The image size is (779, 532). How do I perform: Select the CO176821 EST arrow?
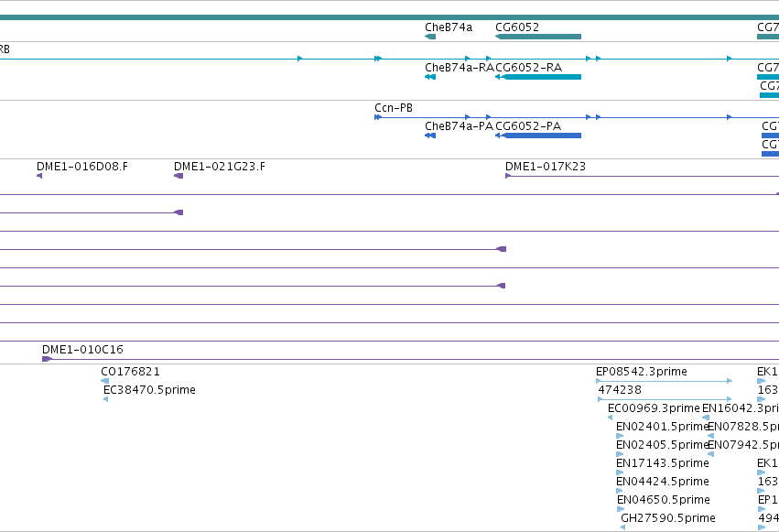(105, 381)
